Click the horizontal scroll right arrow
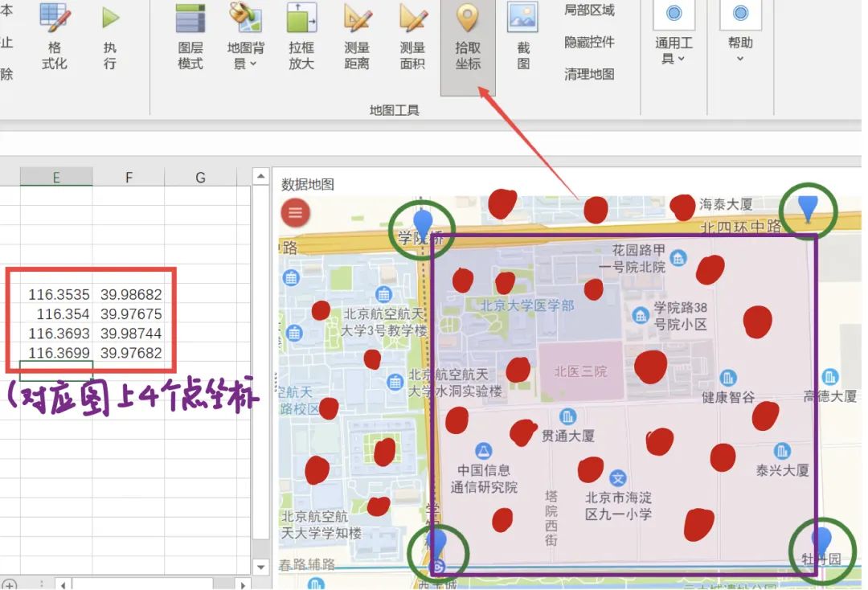This screenshot has width=868, height=590. tap(243, 584)
